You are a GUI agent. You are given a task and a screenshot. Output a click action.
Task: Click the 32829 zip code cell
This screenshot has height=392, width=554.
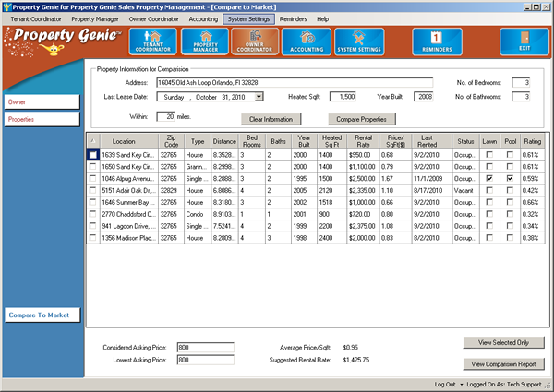pyautogui.click(x=171, y=191)
